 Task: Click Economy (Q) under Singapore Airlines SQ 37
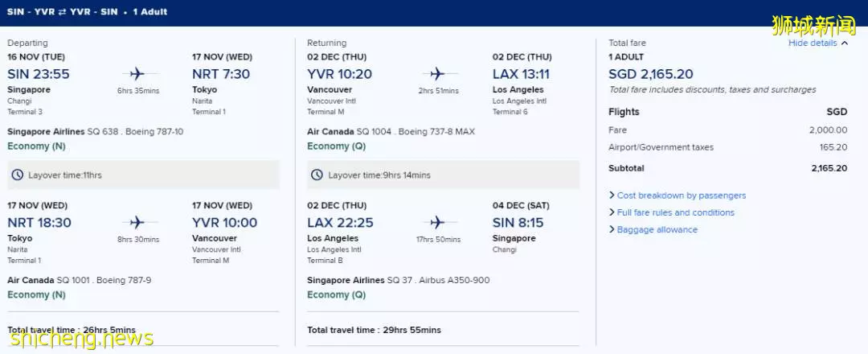click(337, 294)
